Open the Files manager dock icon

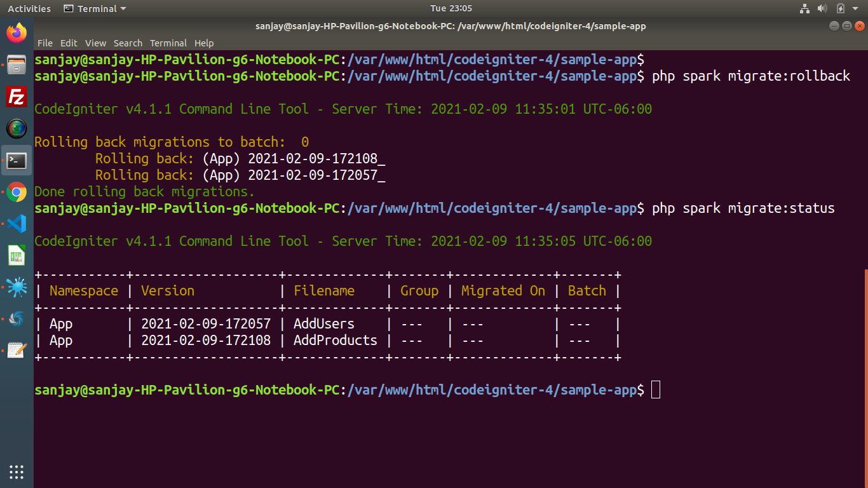17,65
